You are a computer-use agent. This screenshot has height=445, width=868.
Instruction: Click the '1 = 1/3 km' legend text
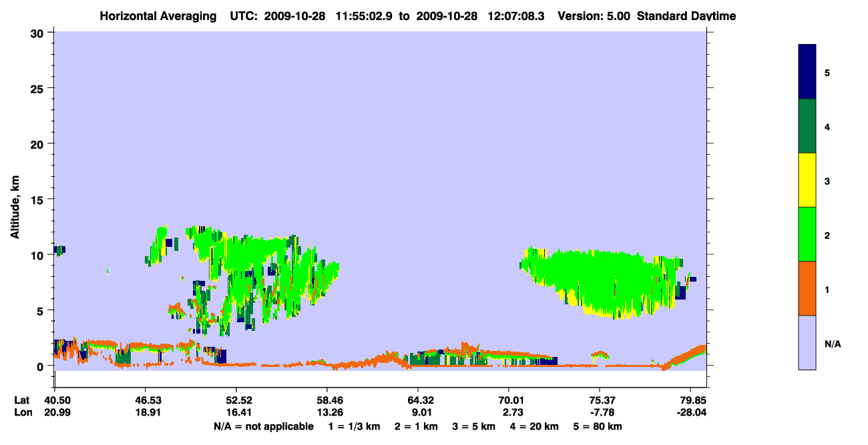355,426
